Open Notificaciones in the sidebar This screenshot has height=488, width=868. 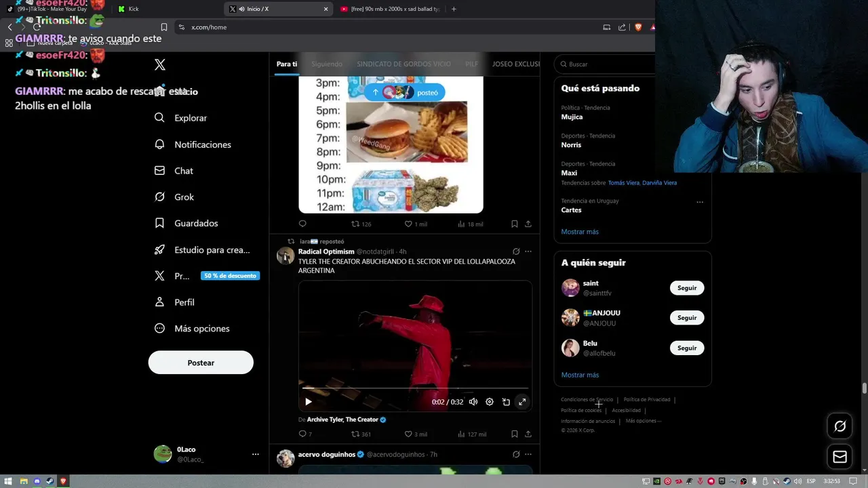click(x=193, y=144)
